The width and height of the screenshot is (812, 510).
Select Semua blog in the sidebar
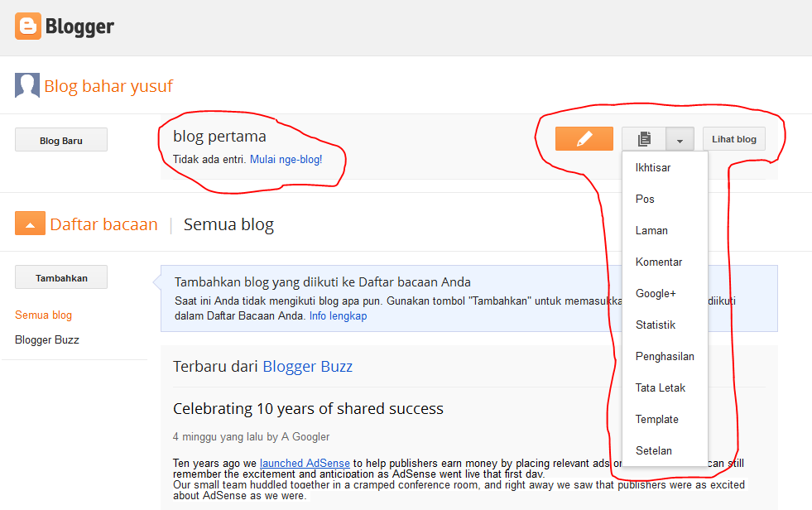(44, 315)
